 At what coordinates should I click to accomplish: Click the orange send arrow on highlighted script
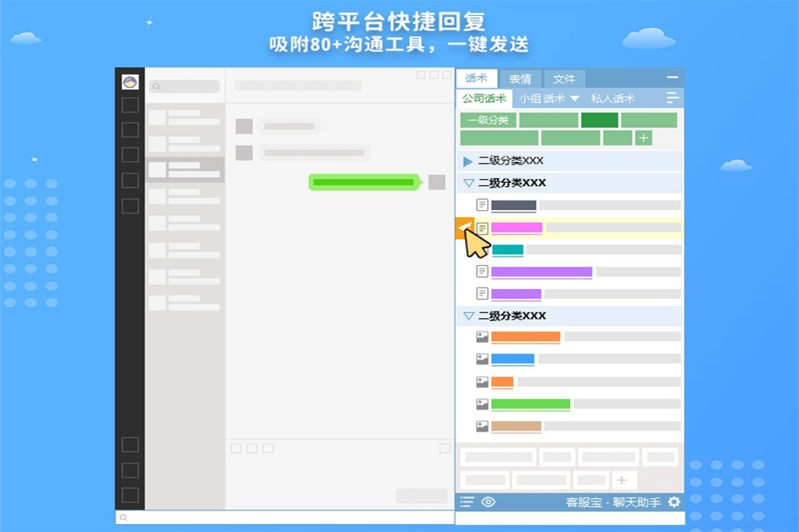[x=464, y=228]
